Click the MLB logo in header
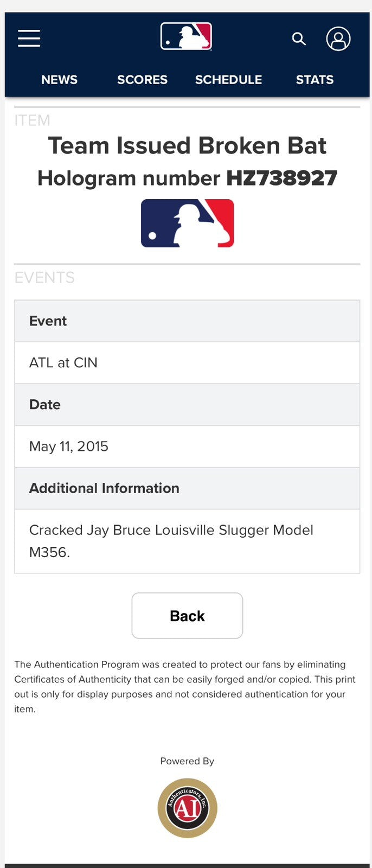This screenshot has height=868, width=372. point(186,36)
